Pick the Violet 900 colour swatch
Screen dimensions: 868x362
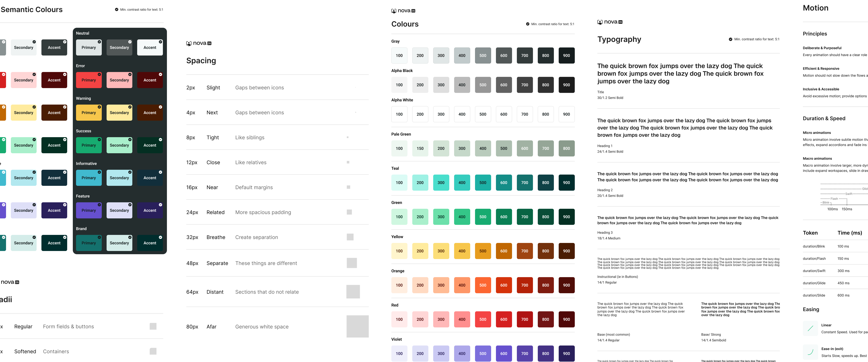click(566, 353)
